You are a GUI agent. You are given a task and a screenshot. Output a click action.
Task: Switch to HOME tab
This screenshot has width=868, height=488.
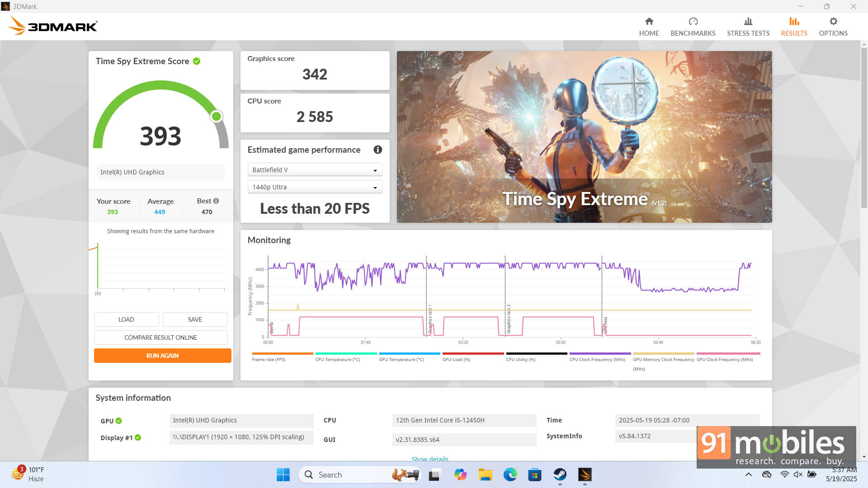pyautogui.click(x=649, y=27)
